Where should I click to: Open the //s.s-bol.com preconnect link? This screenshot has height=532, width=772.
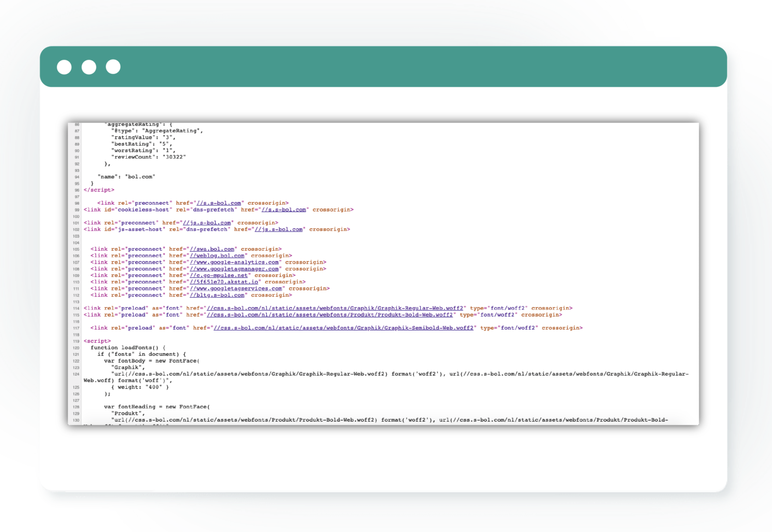(218, 203)
